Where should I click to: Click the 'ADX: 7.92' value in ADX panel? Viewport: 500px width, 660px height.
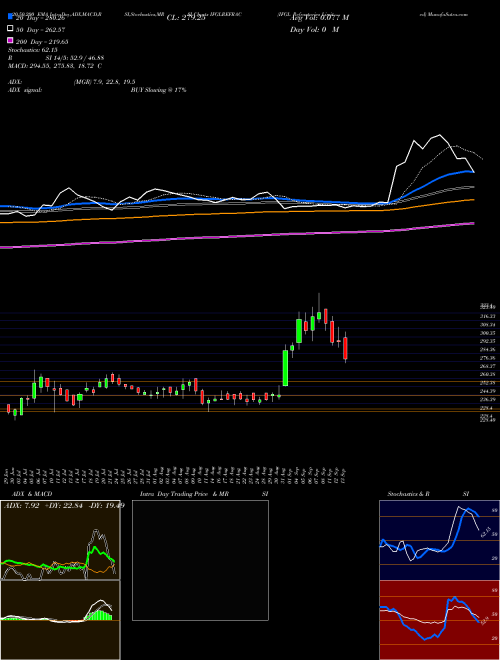21,506
